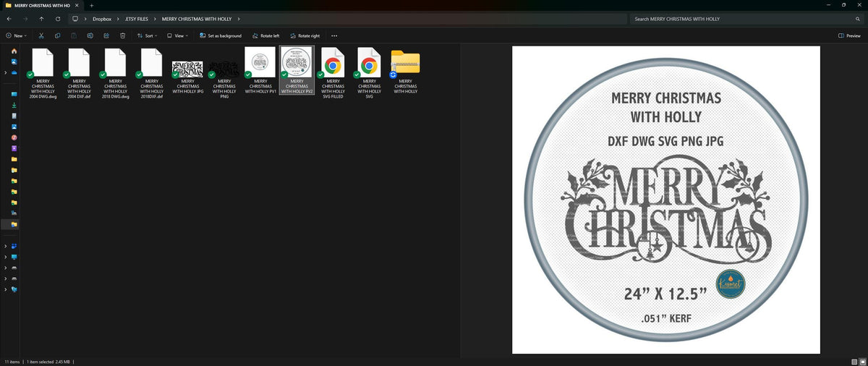Open Sort options dropdown
This screenshot has width=868, height=366.
tap(147, 35)
